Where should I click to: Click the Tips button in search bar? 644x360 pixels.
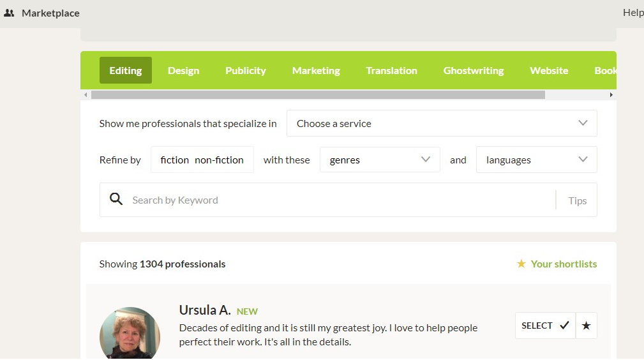(x=577, y=200)
